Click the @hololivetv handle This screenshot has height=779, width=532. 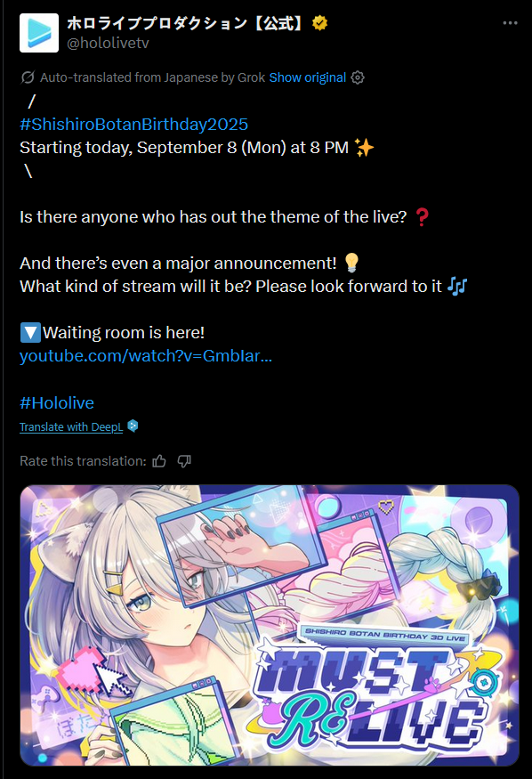click(x=108, y=44)
